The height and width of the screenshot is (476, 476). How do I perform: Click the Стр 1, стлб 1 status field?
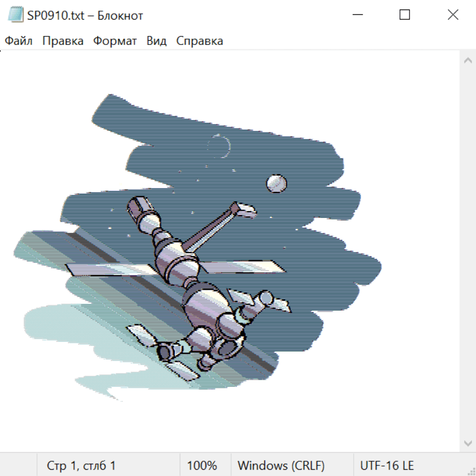(x=81, y=466)
